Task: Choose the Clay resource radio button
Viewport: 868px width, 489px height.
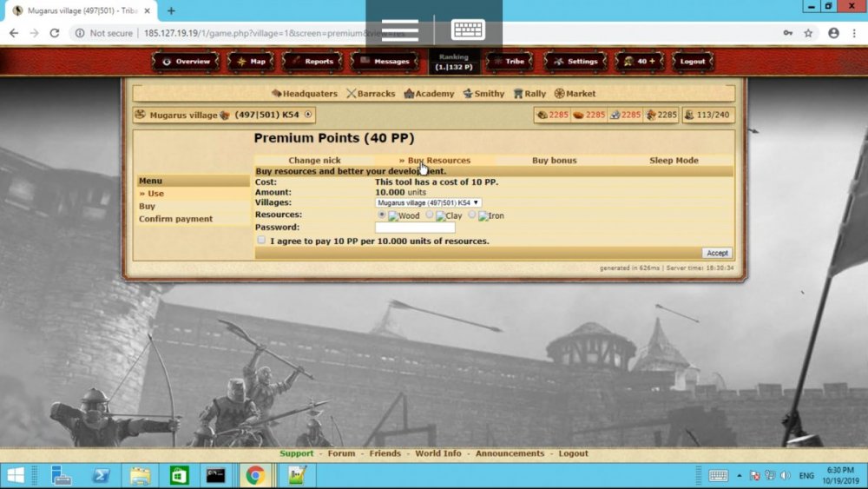Action: click(x=430, y=215)
